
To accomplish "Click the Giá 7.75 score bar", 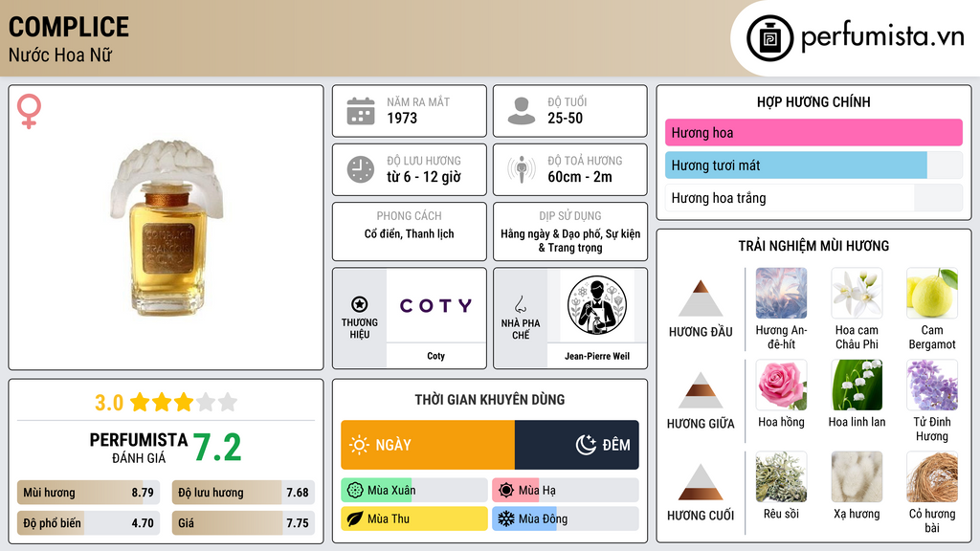I will pyautogui.click(x=243, y=523).
